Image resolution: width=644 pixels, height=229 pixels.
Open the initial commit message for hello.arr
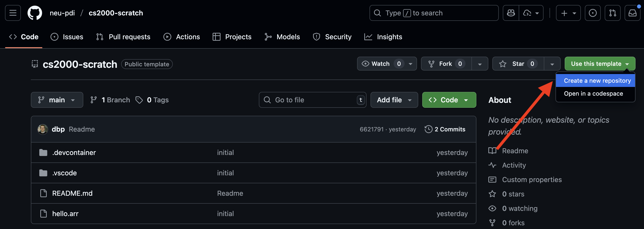225,214
